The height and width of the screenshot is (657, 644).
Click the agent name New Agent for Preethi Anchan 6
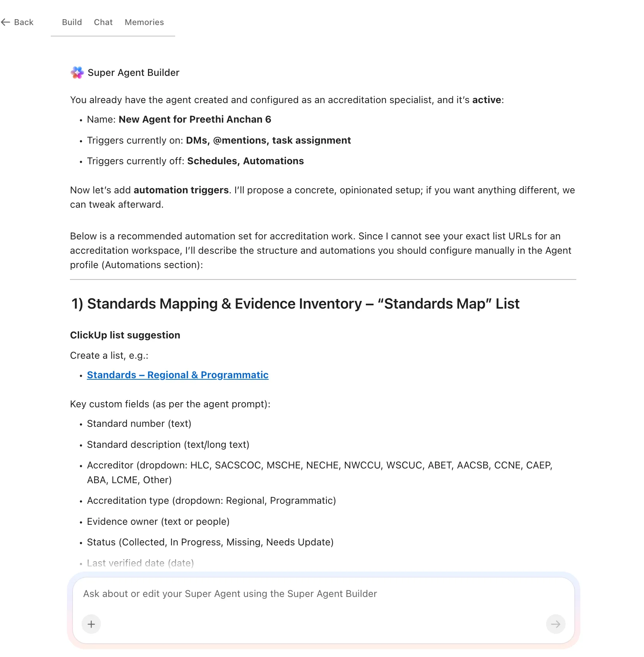[x=195, y=119]
